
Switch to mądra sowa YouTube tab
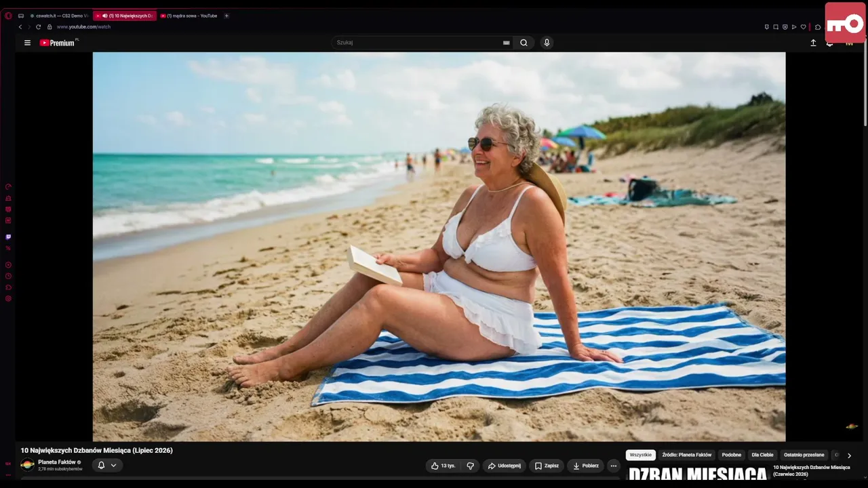click(189, 16)
